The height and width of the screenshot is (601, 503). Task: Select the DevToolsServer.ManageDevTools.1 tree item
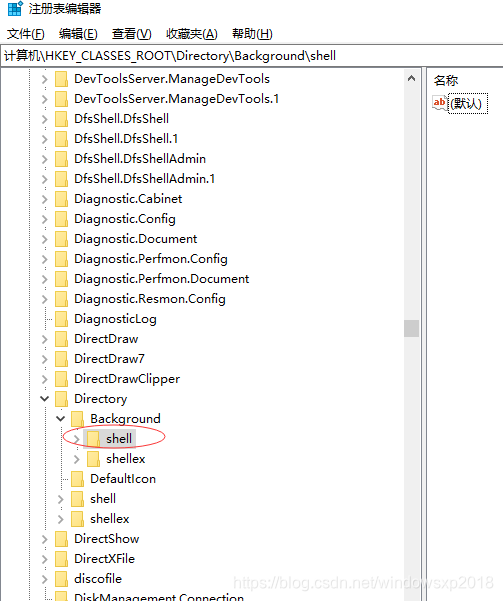[x=176, y=99]
